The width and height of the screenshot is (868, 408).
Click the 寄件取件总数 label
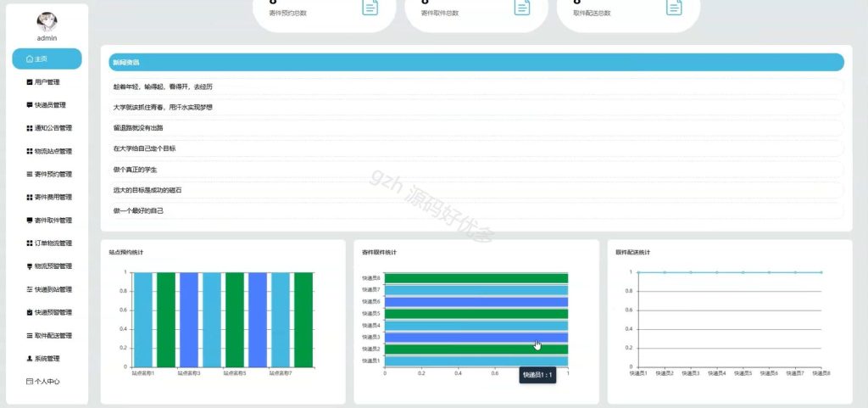[440, 14]
